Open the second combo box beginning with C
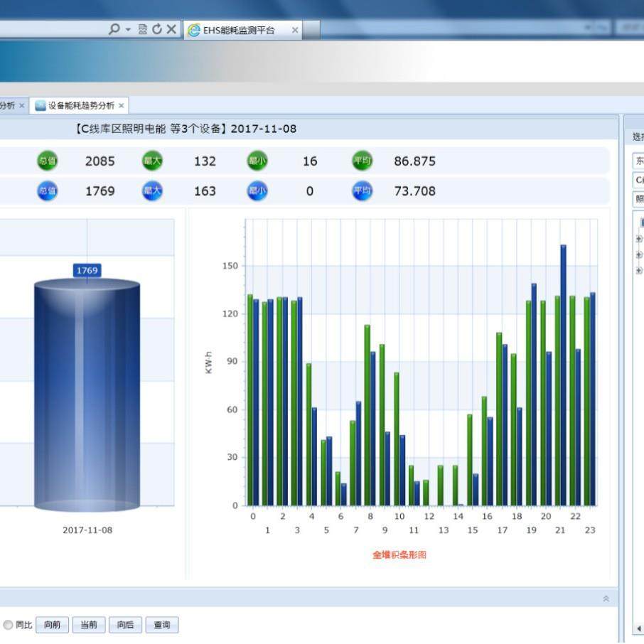 tap(638, 180)
